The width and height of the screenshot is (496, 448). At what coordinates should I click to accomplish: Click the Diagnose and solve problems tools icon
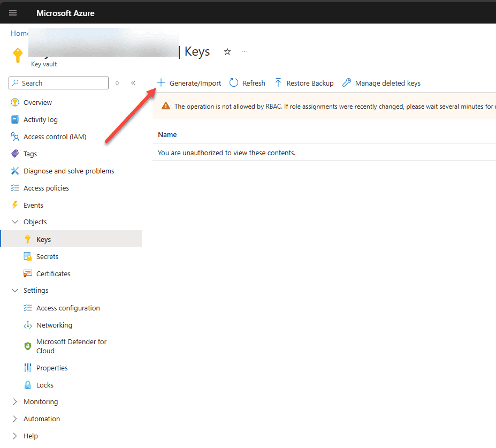(x=15, y=171)
